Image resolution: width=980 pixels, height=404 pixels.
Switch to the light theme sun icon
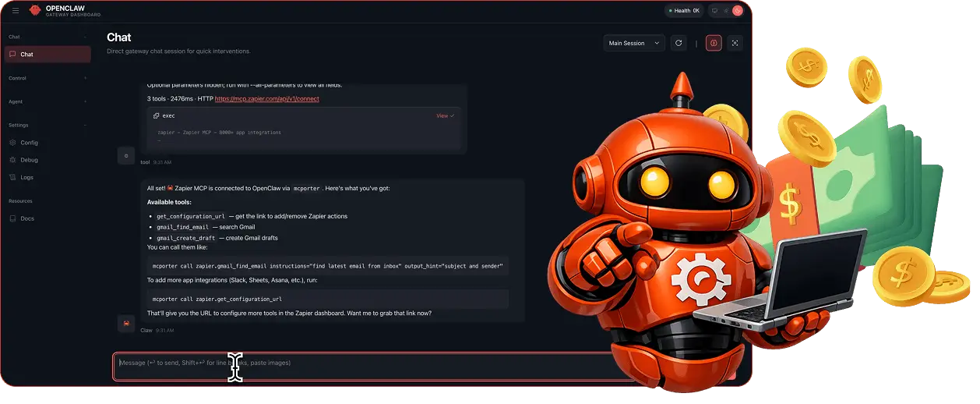[x=726, y=11]
